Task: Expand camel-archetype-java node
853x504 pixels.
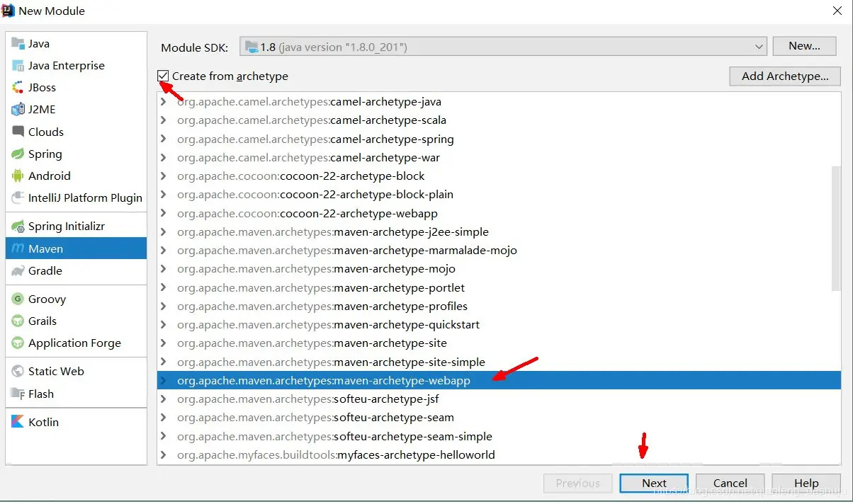Action: [x=164, y=102]
